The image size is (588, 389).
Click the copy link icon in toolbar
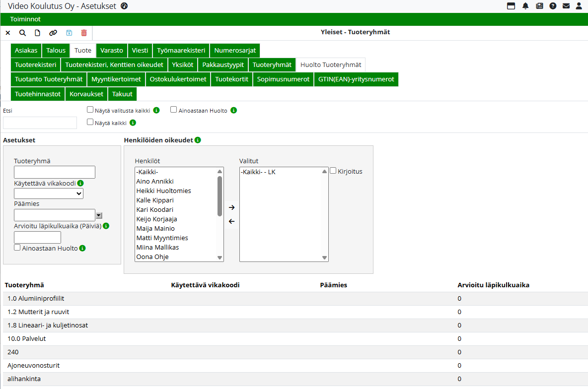click(53, 33)
